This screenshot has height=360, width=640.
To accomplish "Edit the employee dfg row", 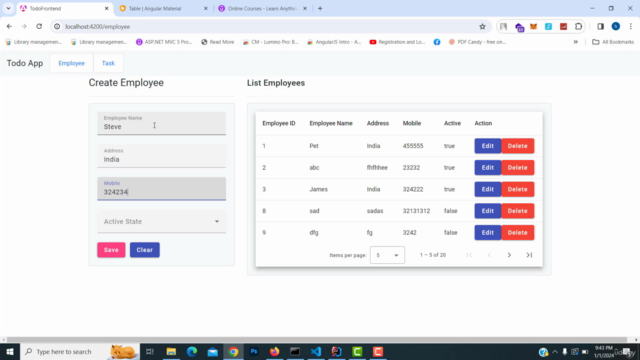I will pos(488,232).
